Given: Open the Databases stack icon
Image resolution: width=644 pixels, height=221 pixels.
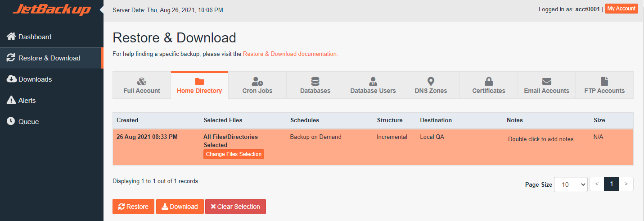Looking at the screenshot, I should (x=315, y=82).
